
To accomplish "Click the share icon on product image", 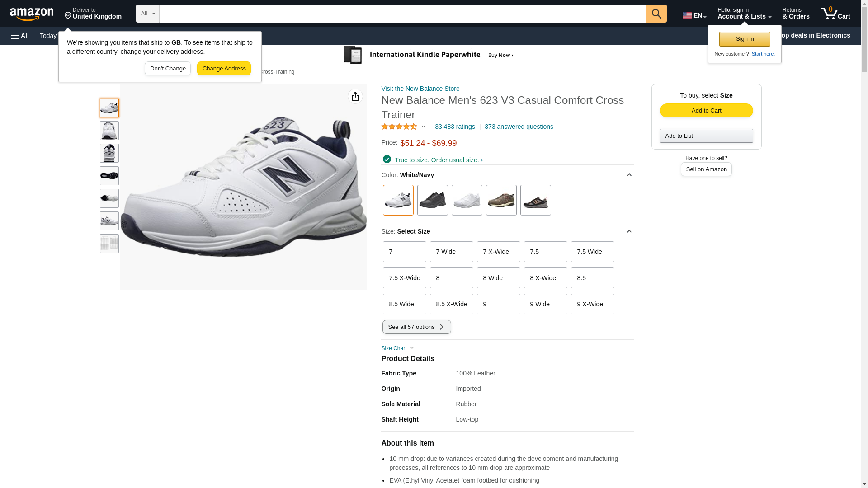I will [355, 96].
